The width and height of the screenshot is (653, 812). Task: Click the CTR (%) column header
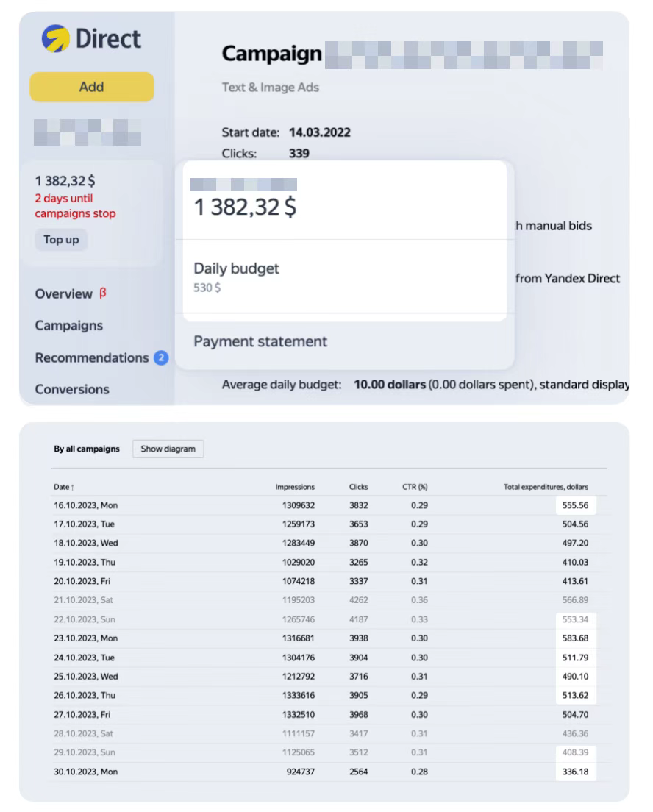pos(415,488)
